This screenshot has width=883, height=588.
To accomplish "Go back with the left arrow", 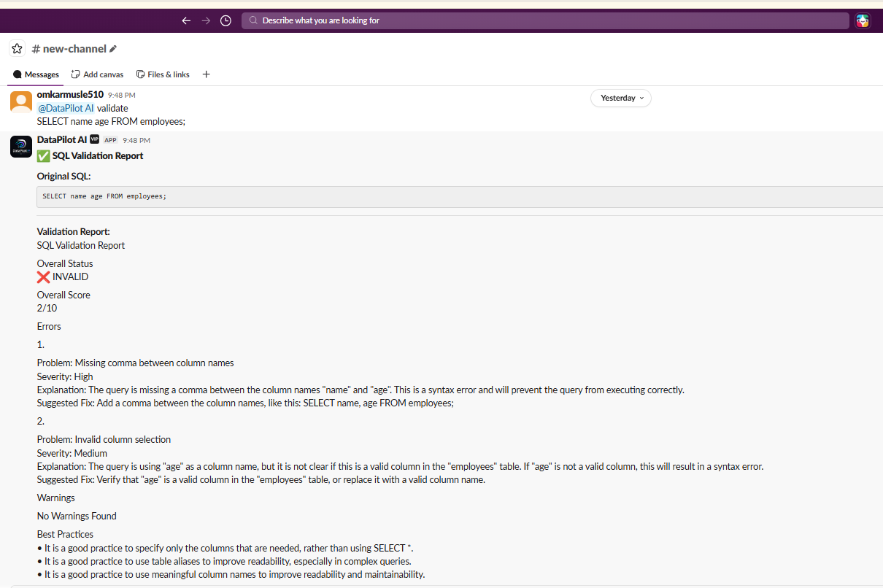I will tap(186, 20).
